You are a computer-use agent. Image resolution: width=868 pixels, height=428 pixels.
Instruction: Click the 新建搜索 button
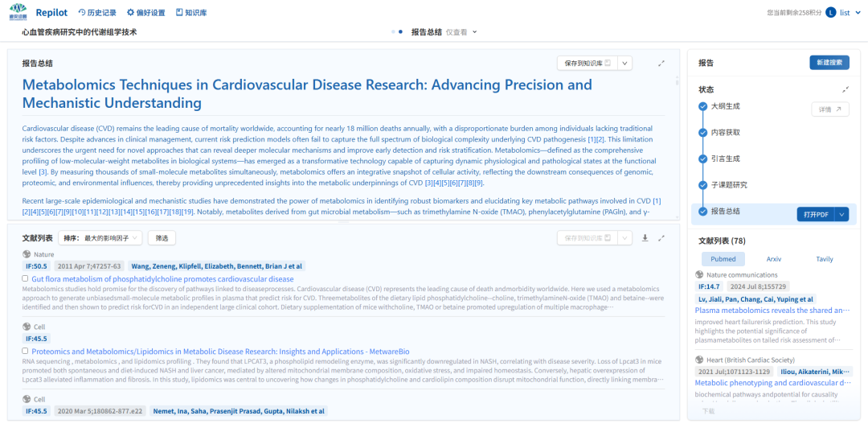829,63
